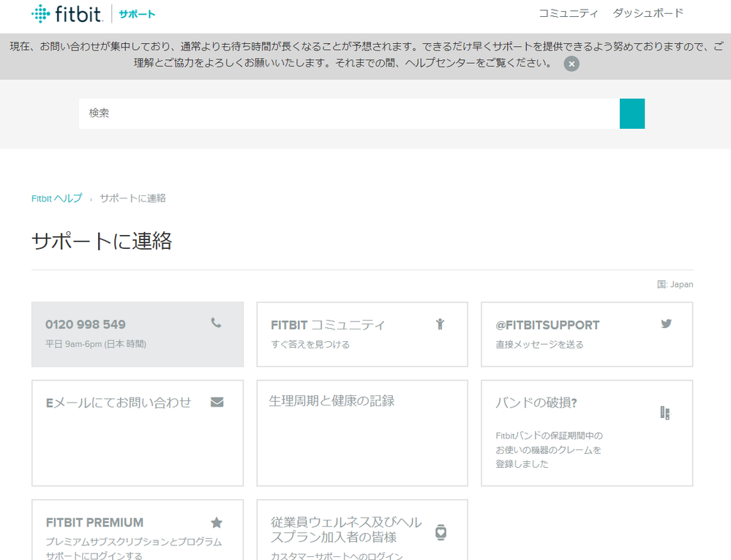Image resolution: width=731 pixels, height=560 pixels.
Task: Click the 平日 9am-6pm (日本時間) hours text
Action: (x=96, y=344)
